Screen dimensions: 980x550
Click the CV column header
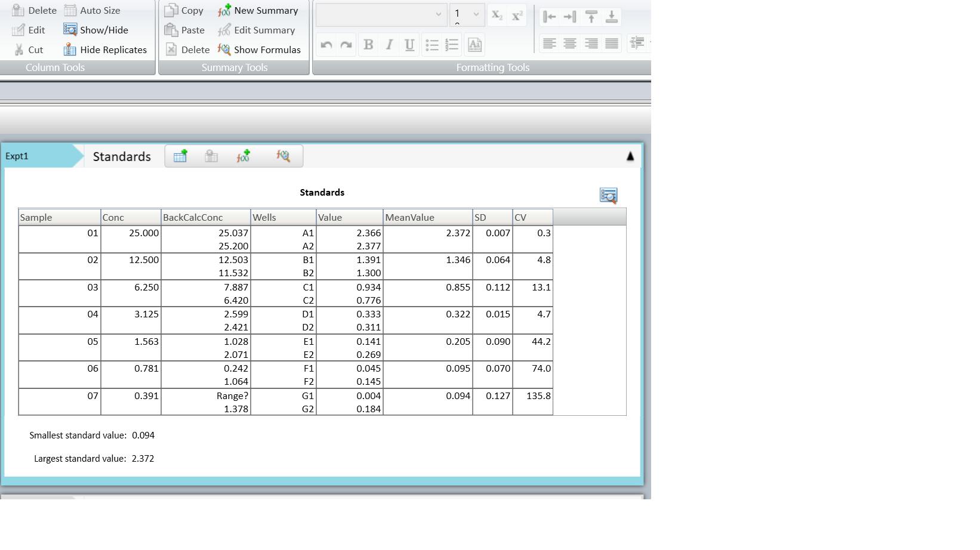(532, 217)
